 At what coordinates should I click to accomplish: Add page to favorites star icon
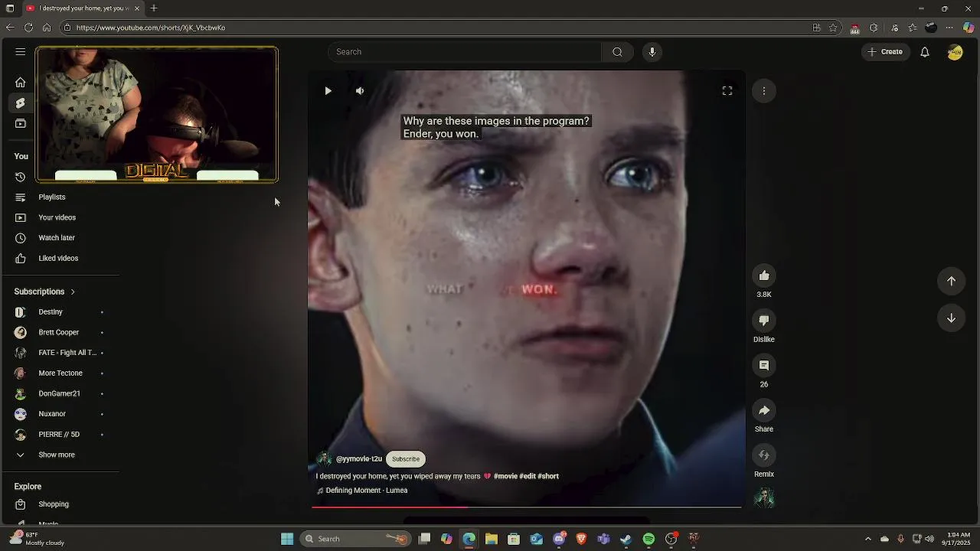click(x=833, y=28)
